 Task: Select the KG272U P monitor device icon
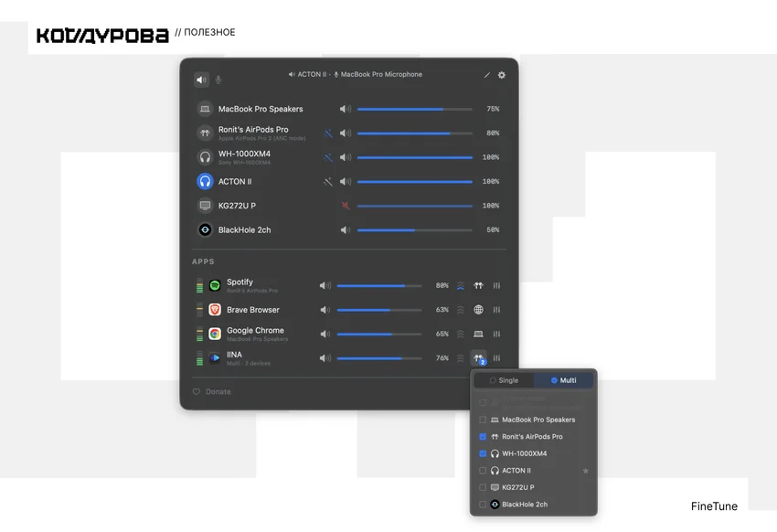pyautogui.click(x=205, y=206)
